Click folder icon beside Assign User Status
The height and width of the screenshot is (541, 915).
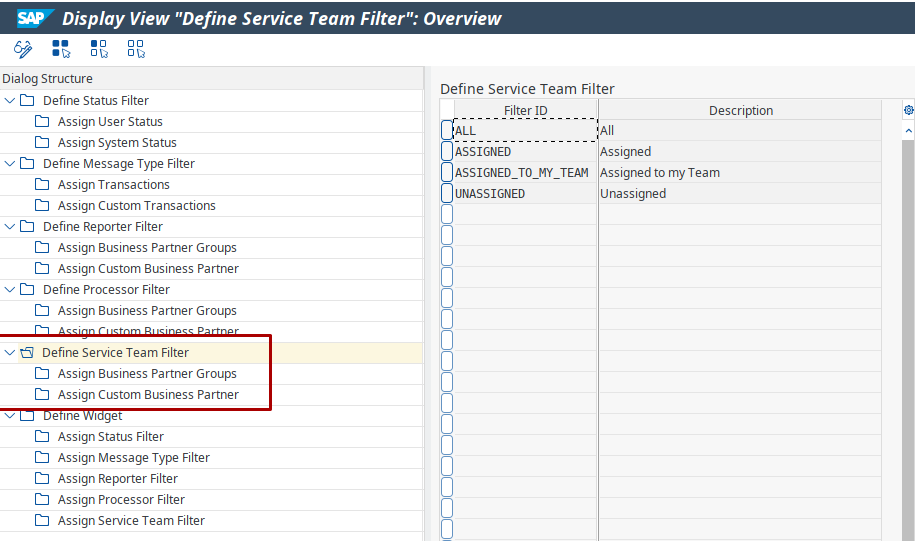pyautogui.click(x=42, y=122)
